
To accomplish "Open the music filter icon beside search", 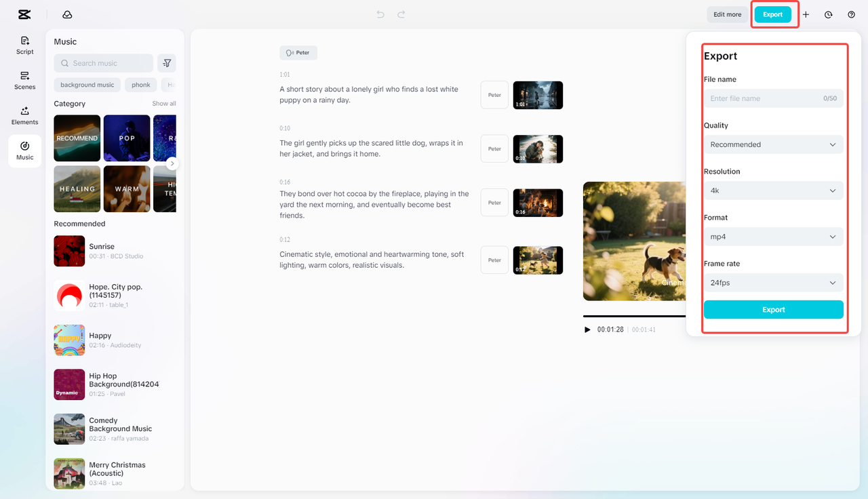I will 166,62.
